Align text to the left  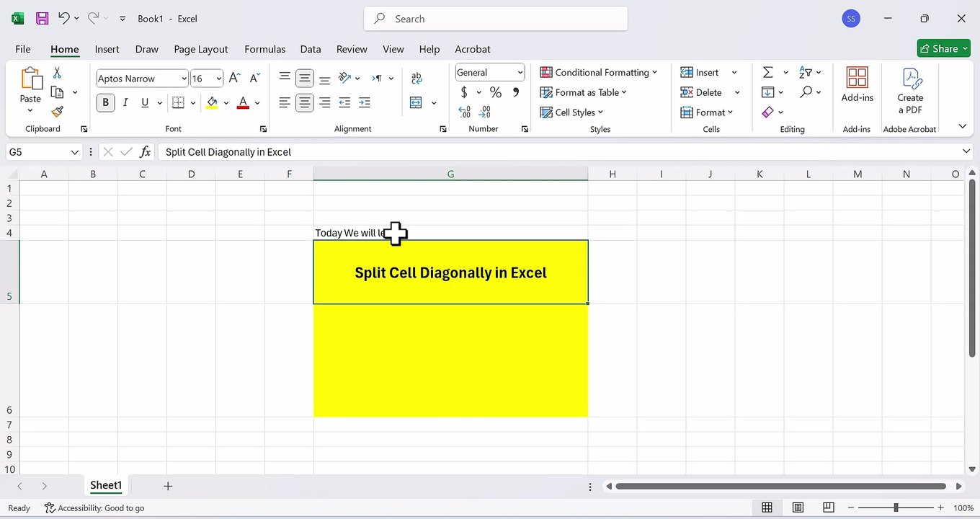[285, 103]
